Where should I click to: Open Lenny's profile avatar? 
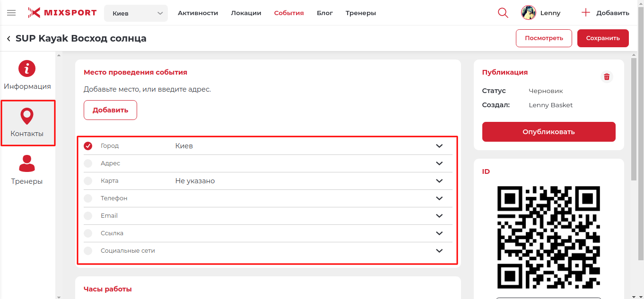(528, 13)
